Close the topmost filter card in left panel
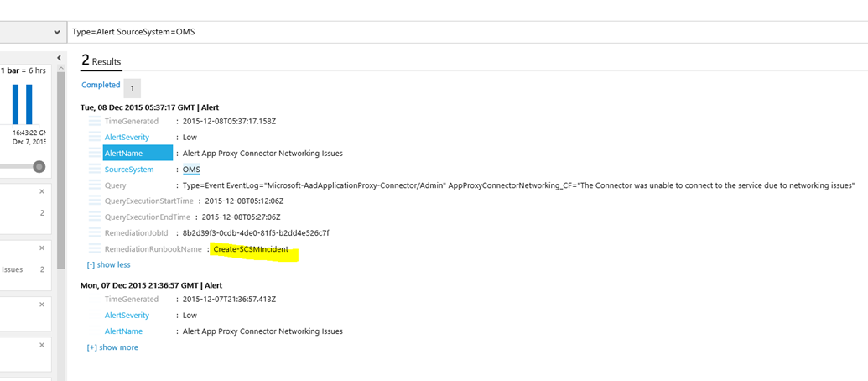Image resolution: width=868 pixels, height=381 pixels. point(41,191)
